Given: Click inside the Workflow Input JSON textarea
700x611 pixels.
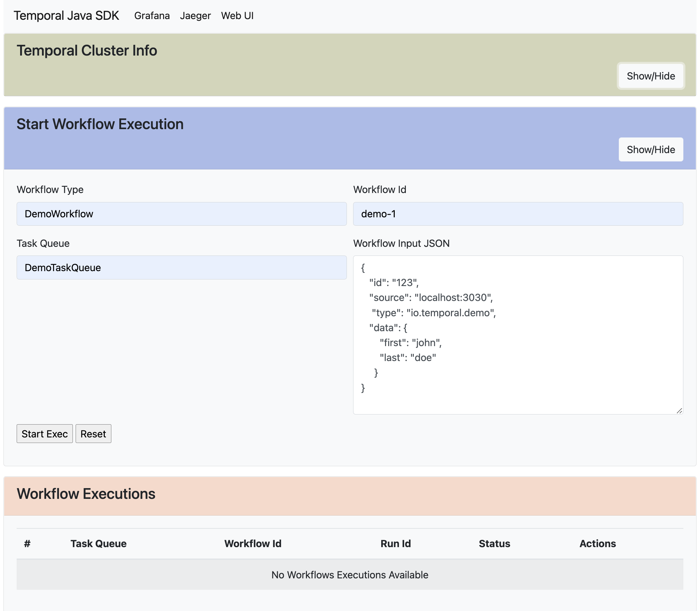Looking at the screenshot, I should pos(518,335).
